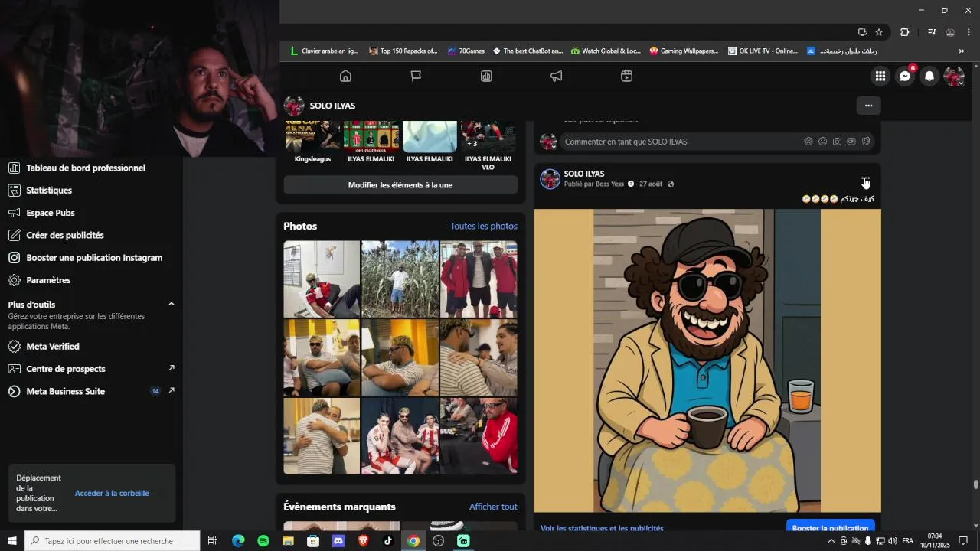This screenshot has width=980, height=551.
Task: Open Microsoft Edge from the taskbar
Action: pos(238,541)
